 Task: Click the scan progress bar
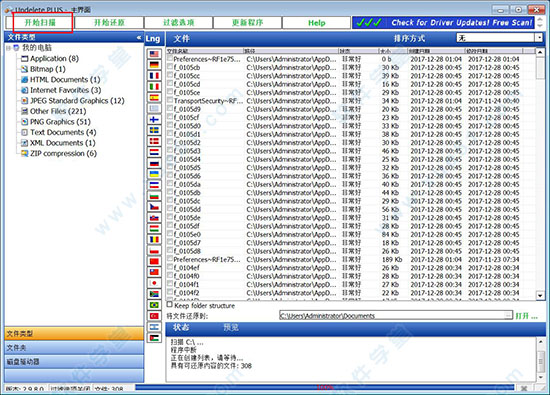click(x=324, y=387)
